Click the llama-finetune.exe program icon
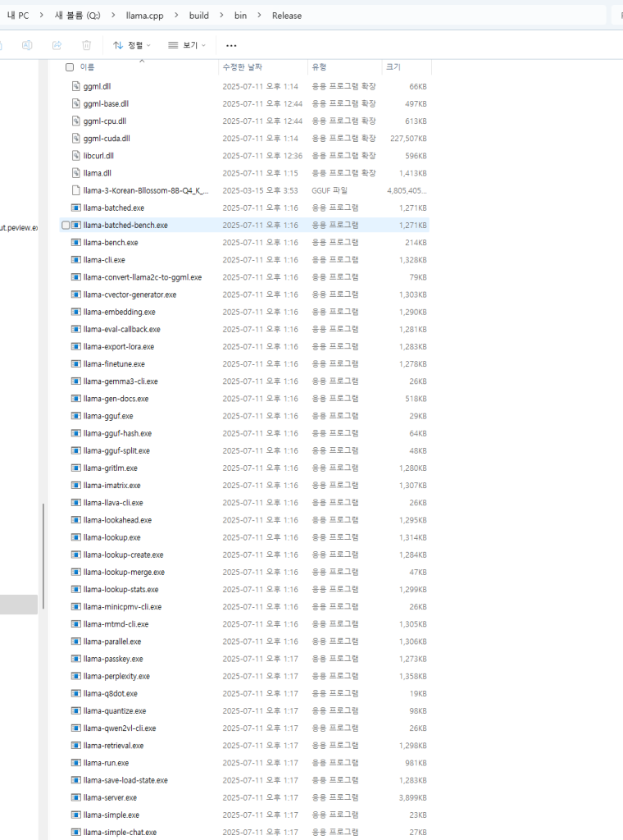The image size is (623, 840). point(76,363)
